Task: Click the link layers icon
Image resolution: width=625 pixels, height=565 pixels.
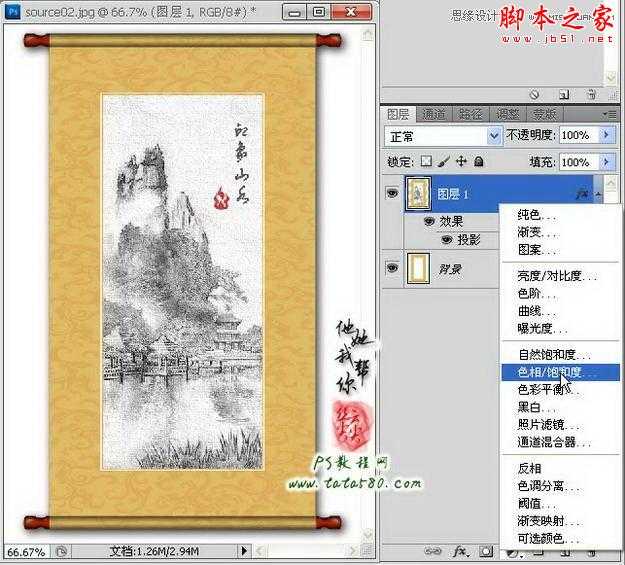Action: click(x=432, y=552)
